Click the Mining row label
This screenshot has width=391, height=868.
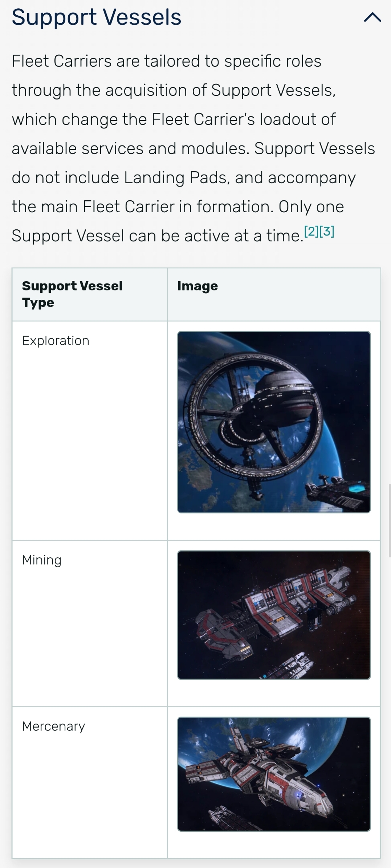42,560
